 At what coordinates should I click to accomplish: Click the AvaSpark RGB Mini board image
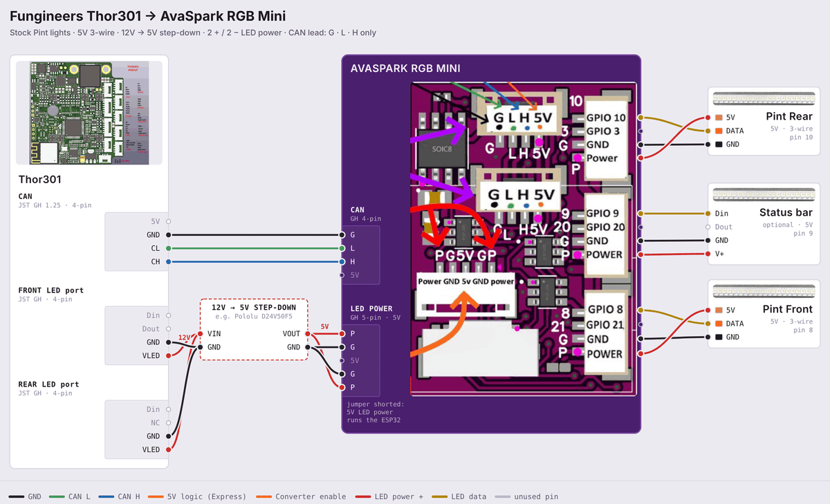click(523, 239)
